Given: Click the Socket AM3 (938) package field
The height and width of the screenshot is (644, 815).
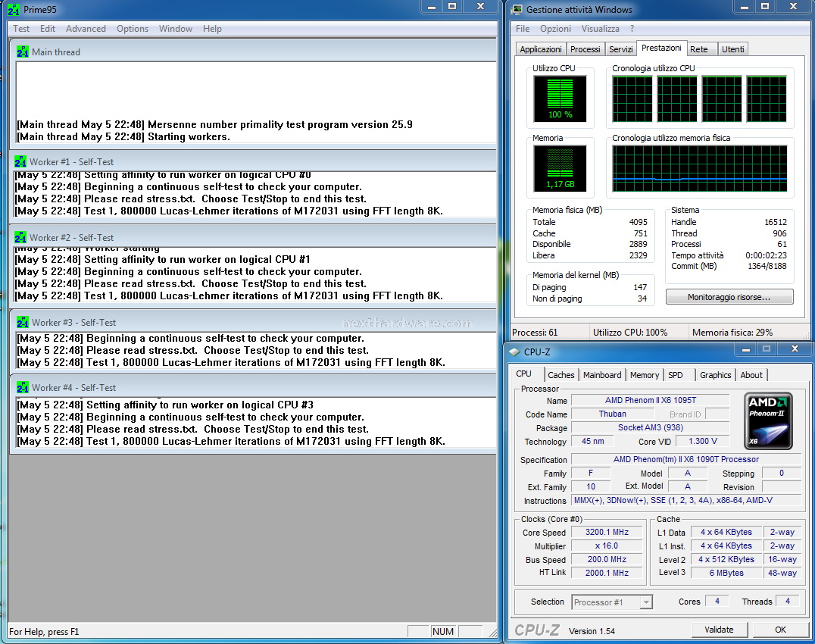Looking at the screenshot, I should click(650, 427).
